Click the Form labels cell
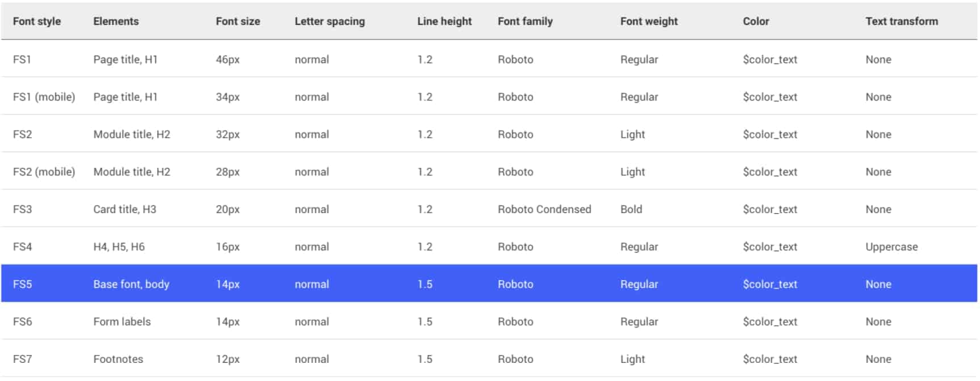The image size is (980, 381). pyautogui.click(x=122, y=321)
